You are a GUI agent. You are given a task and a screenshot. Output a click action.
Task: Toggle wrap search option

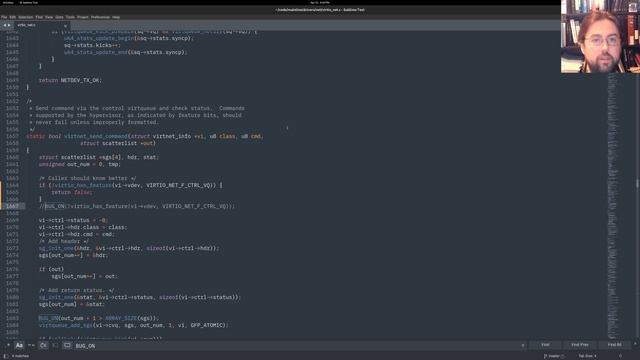(43, 345)
